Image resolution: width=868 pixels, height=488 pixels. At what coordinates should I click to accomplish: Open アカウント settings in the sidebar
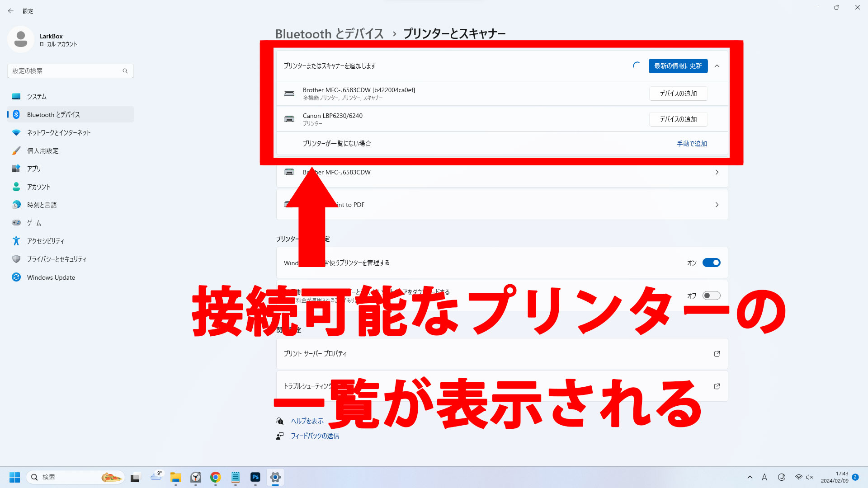click(39, 187)
